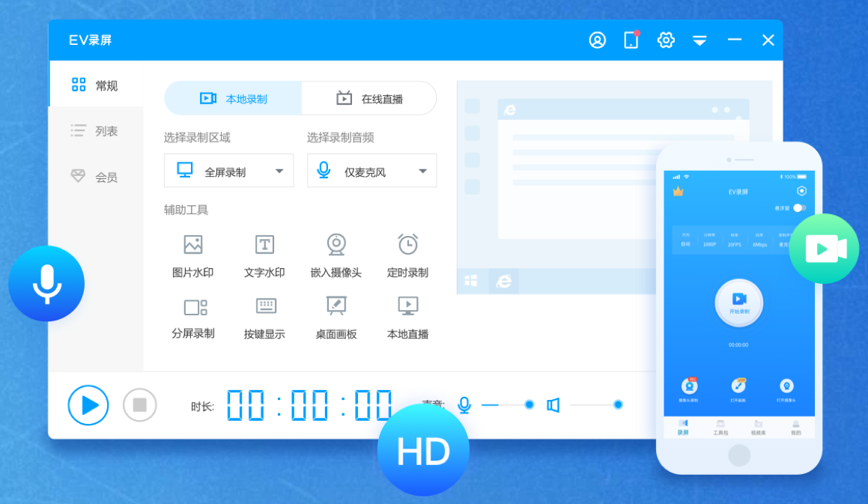This screenshot has height=504, width=868.
Task: Select the 视频库 tab on phone
Action: pos(759,428)
